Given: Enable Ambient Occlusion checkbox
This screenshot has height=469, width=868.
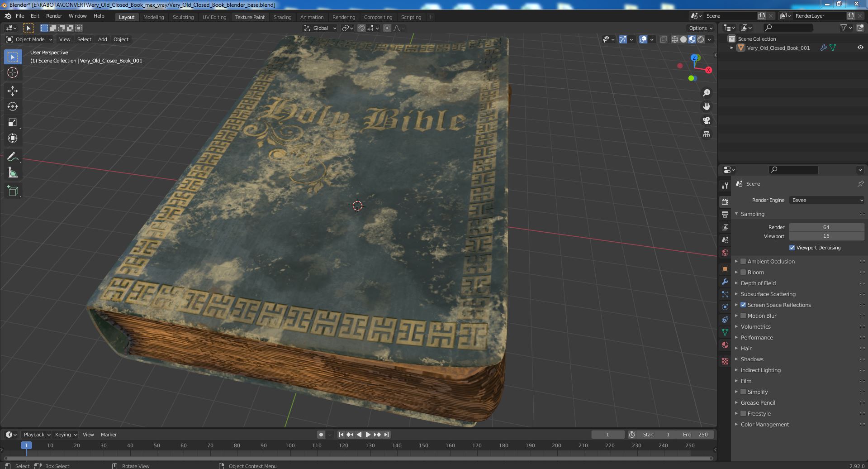Looking at the screenshot, I should coord(743,261).
